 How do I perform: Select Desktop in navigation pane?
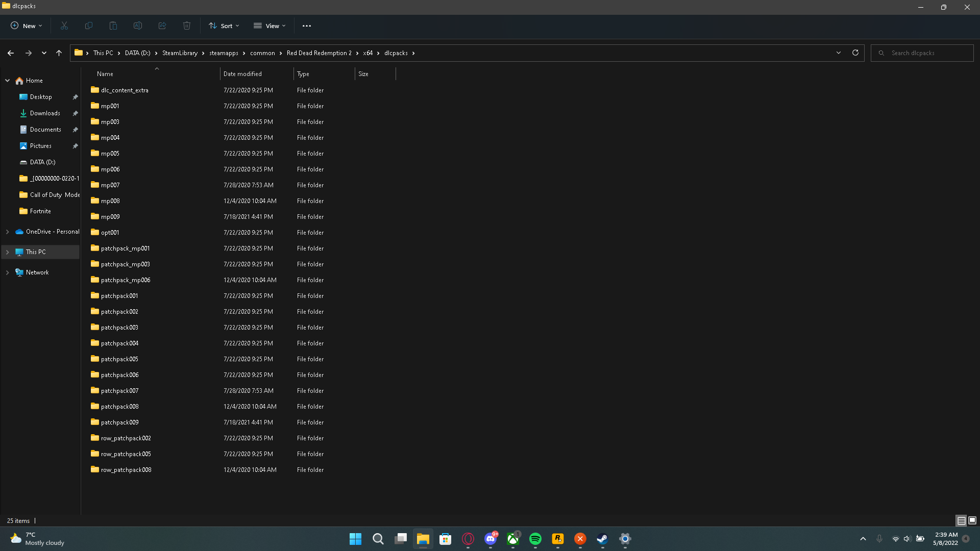[41, 97]
